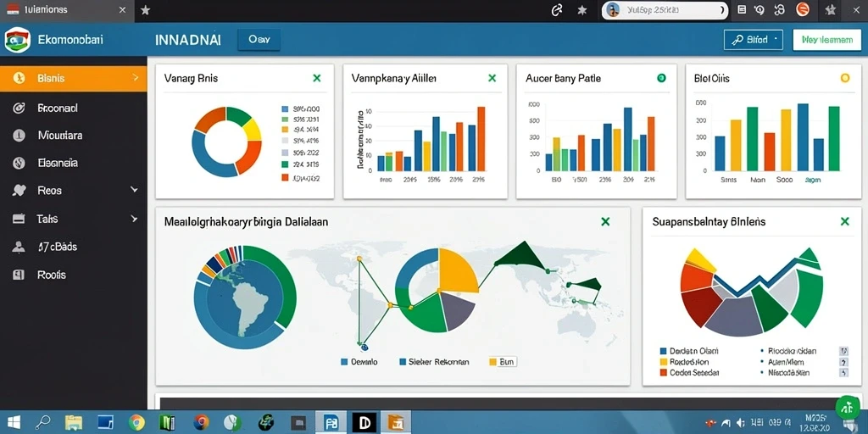Click the taskbar icon with a black D
This screenshot has width=868, height=434.
click(364, 422)
